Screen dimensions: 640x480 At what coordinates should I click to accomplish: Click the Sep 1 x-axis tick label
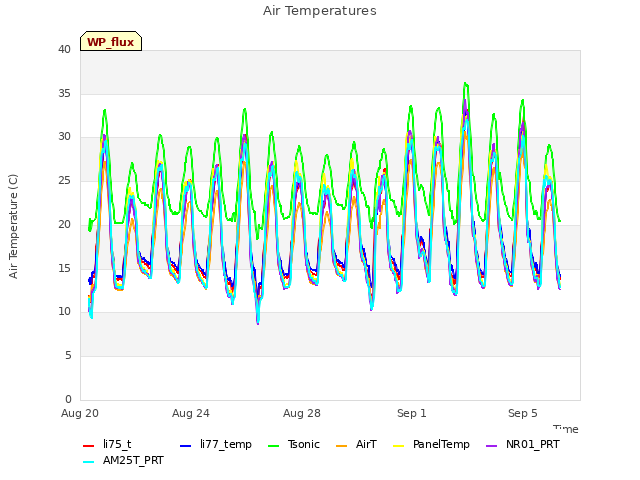click(412, 413)
